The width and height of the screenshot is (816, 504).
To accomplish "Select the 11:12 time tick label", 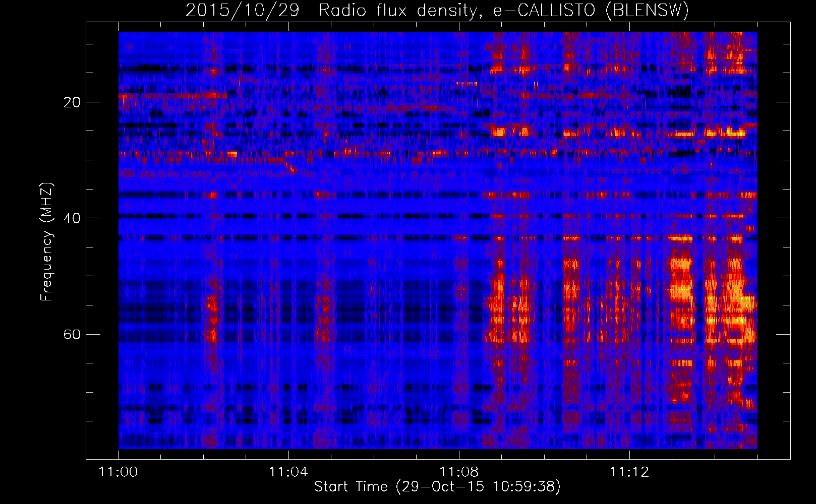I will (x=629, y=472).
